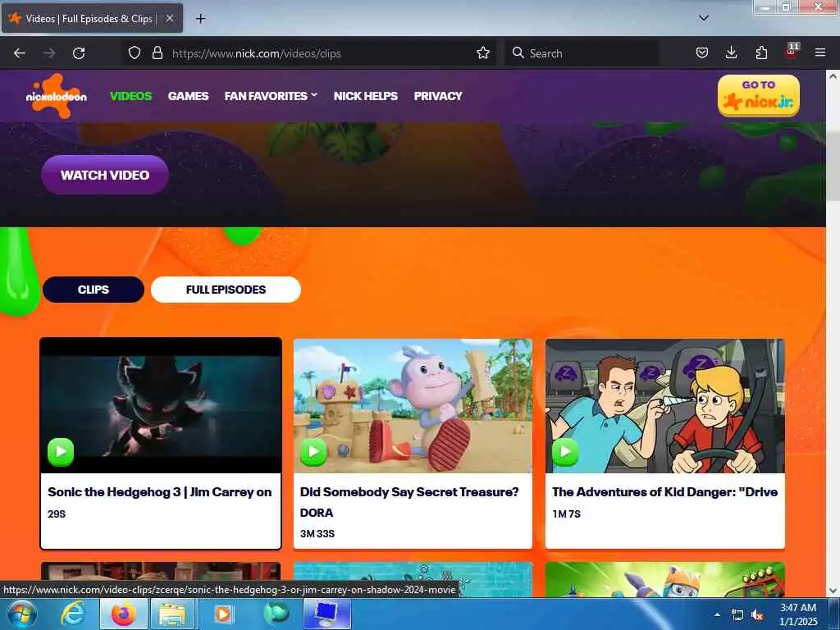The width and height of the screenshot is (840, 630).
Task: Open the media player taskbar icon
Action: 223,614
